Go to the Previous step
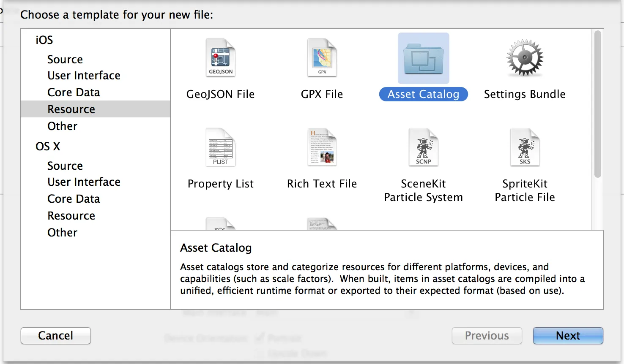624x364 pixels. [x=487, y=336]
